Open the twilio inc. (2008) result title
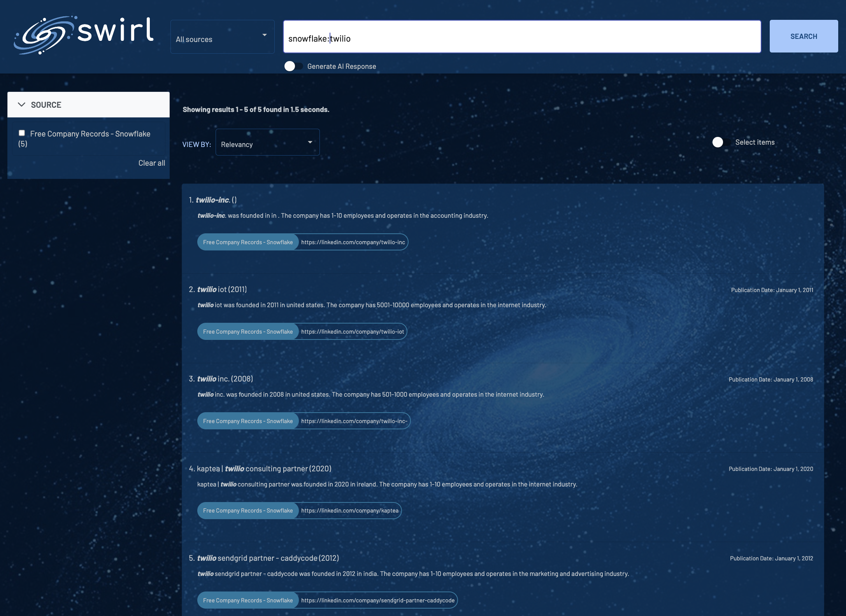The height and width of the screenshot is (616, 846). point(225,379)
